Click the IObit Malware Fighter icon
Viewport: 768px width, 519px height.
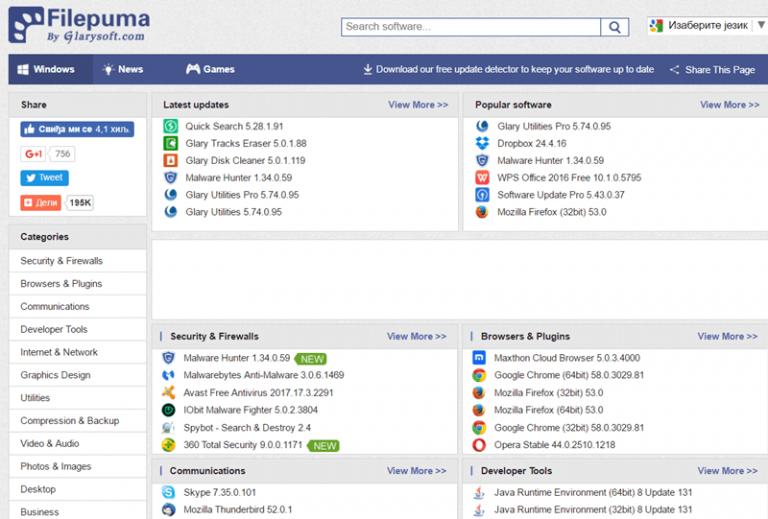pos(168,410)
